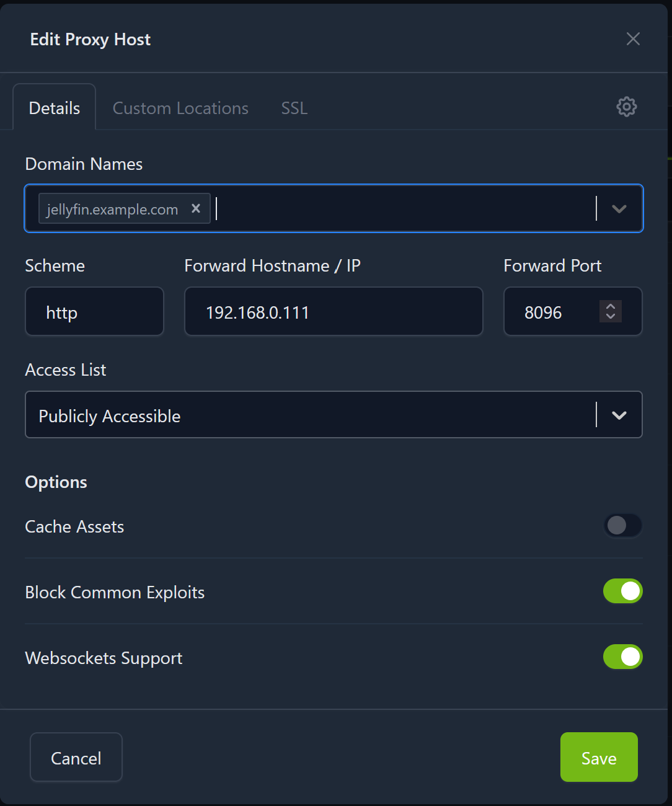Decrease Forward Port with down arrow

coord(611,316)
